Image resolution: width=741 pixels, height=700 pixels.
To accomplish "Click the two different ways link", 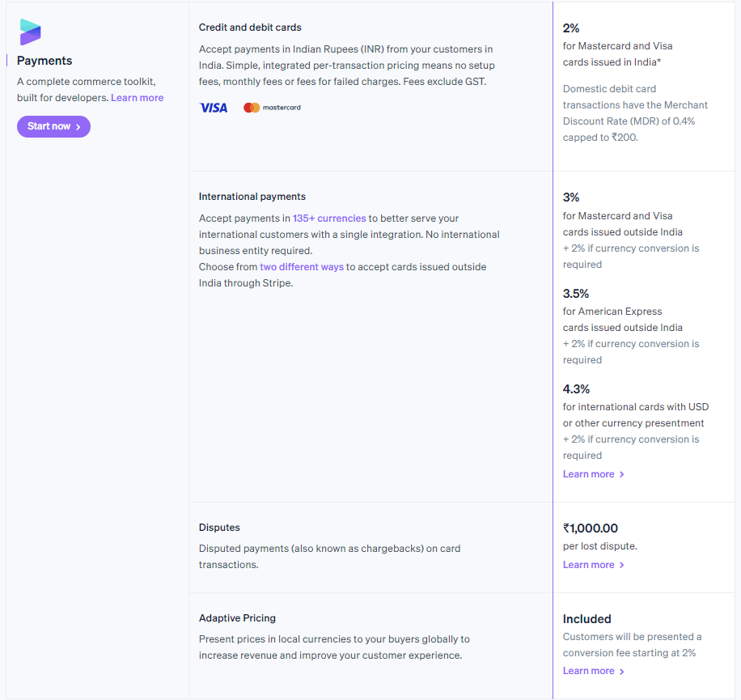I will [302, 266].
